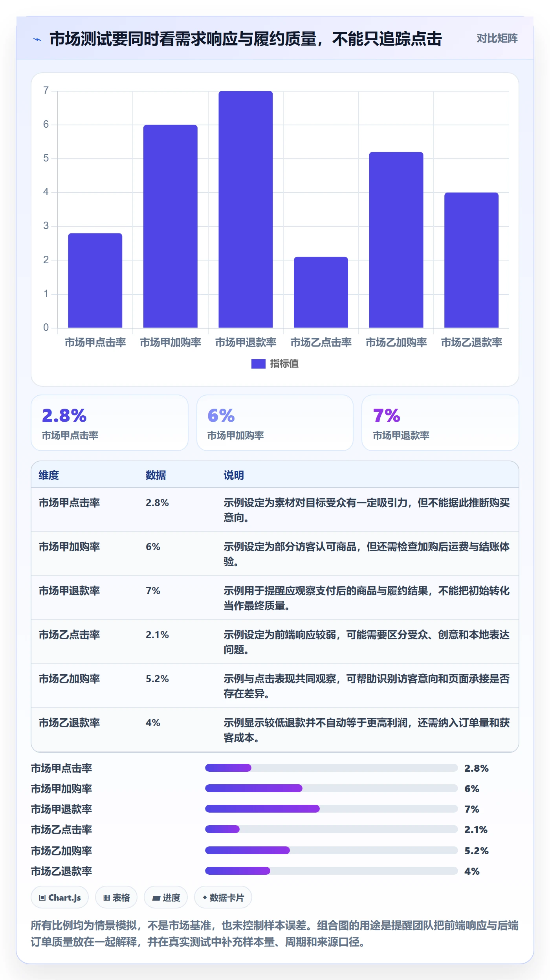Click the 市场甲退款率 progress bar
The height and width of the screenshot is (980, 550).
pyautogui.click(x=332, y=809)
